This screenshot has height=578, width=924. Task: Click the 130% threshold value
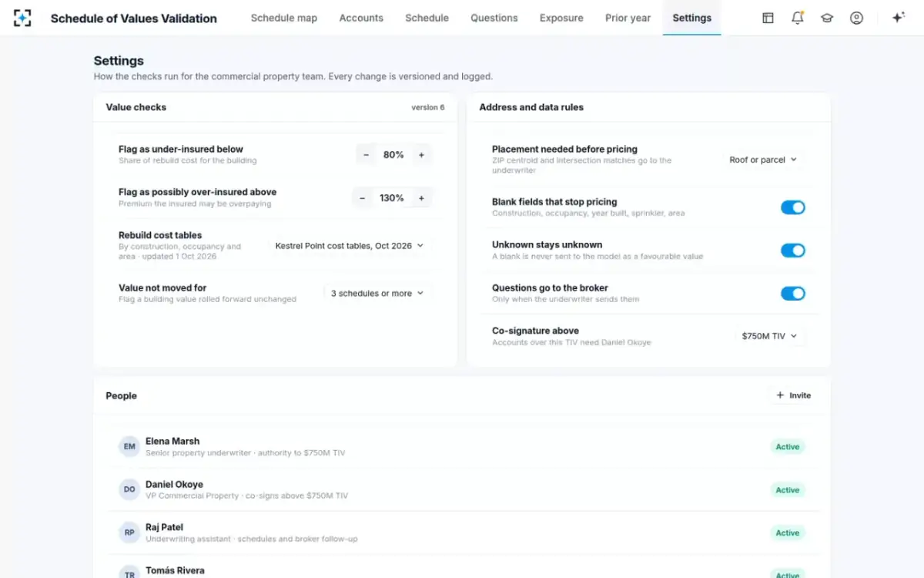[x=392, y=198]
